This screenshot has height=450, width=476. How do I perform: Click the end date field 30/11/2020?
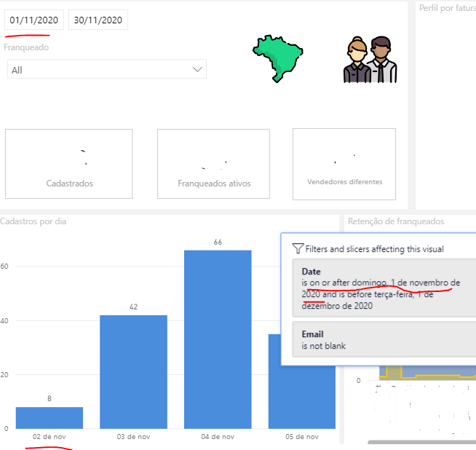[x=98, y=20]
